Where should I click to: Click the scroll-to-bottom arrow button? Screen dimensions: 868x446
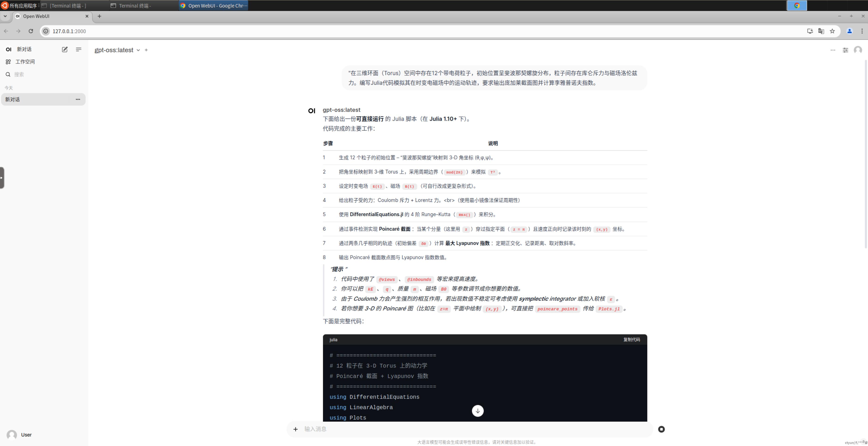(477, 411)
